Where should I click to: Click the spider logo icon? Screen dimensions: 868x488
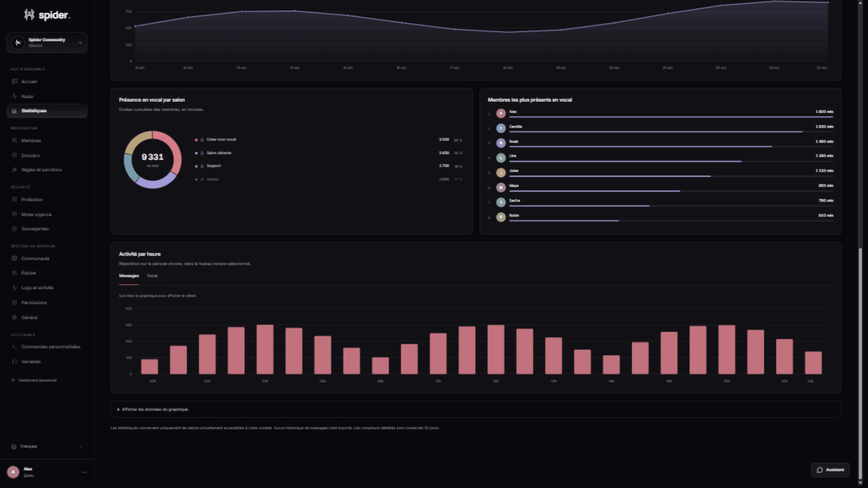29,15
